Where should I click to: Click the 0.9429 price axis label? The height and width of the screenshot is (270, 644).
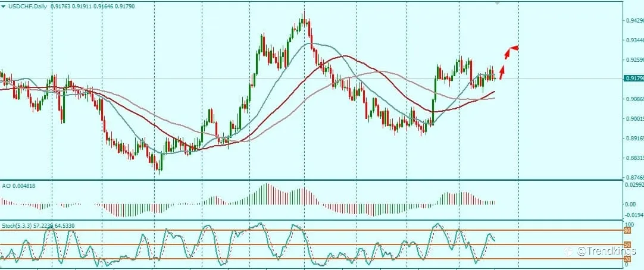pyautogui.click(x=635, y=20)
